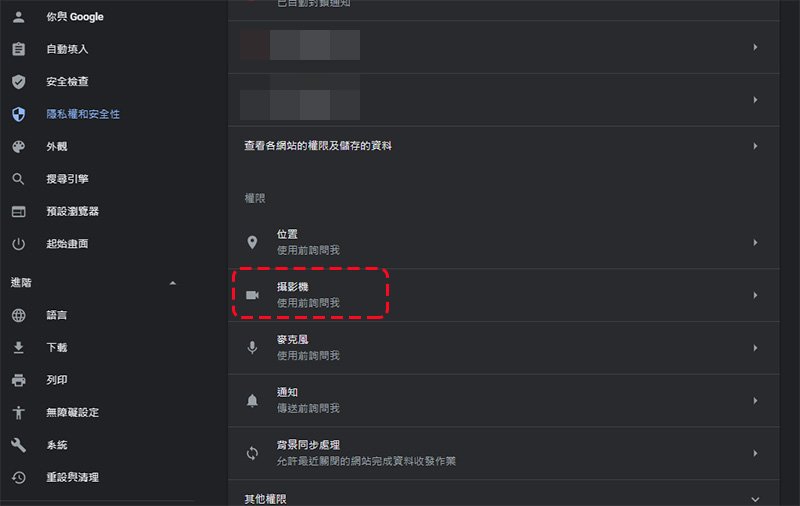Screen dimensions: 800x506
Task: Open the 重設與清理 page
Action: pyautogui.click(x=72, y=477)
